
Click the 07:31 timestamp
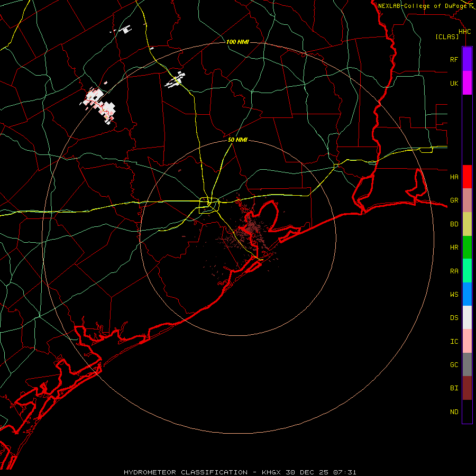coord(344,472)
